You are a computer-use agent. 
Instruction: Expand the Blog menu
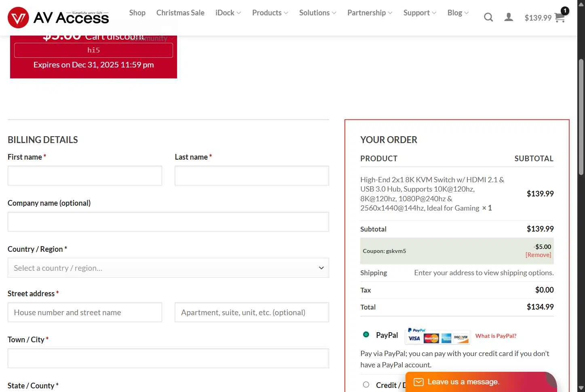coord(458,13)
